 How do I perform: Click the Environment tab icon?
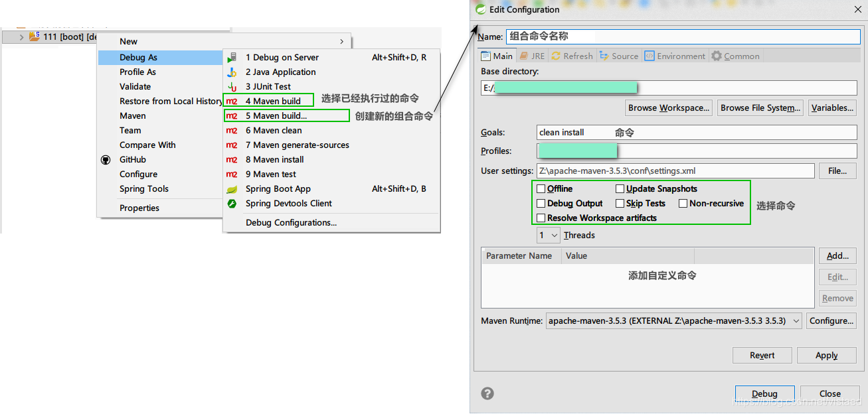[x=650, y=56]
